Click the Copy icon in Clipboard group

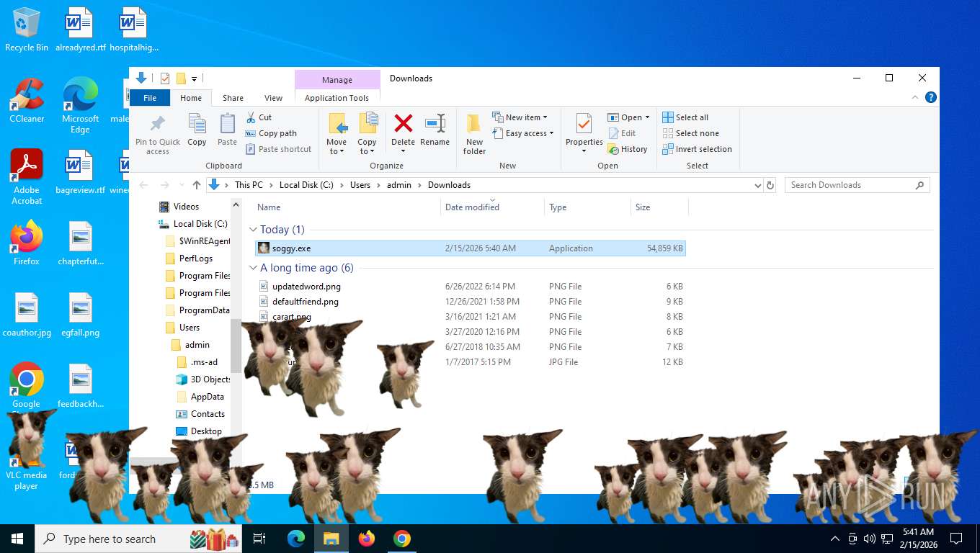tap(197, 124)
